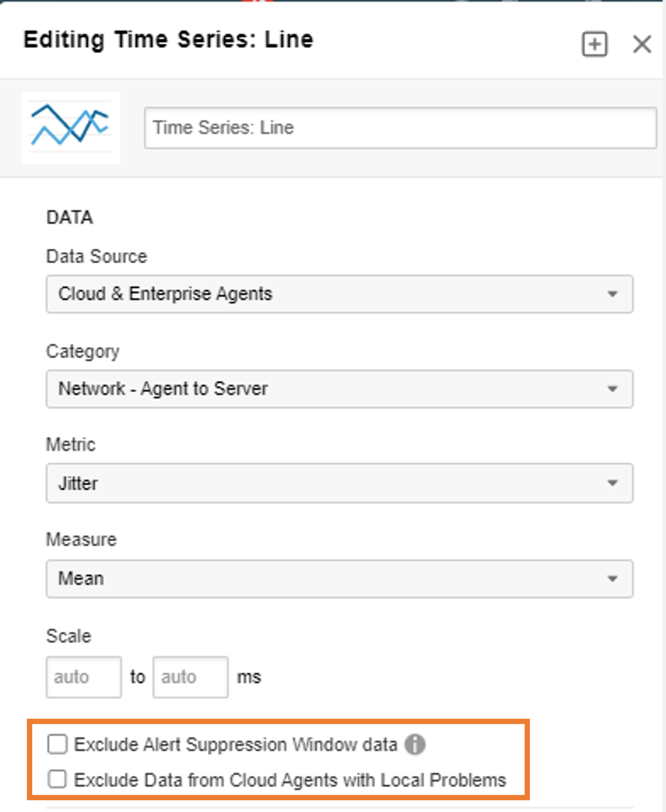666x812 pixels.
Task: Enable Exclude Alert Suppression Window data checkbox
Action: pyautogui.click(x=57, y=745)
